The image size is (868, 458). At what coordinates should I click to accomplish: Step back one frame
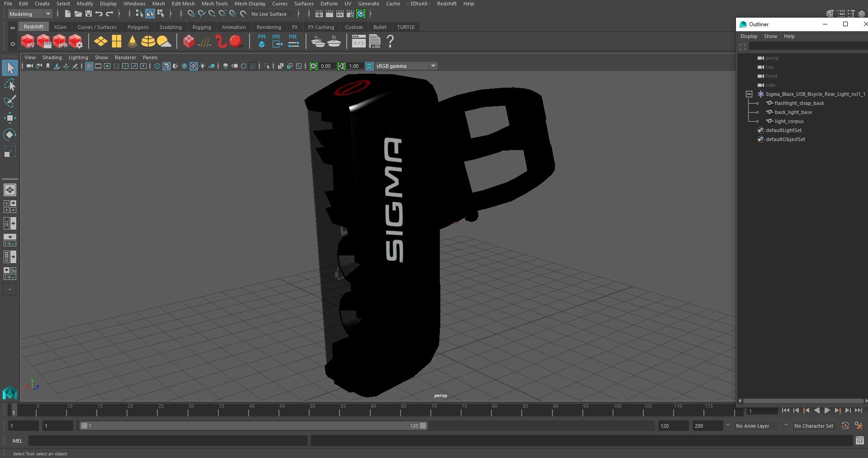pos(796,411)
